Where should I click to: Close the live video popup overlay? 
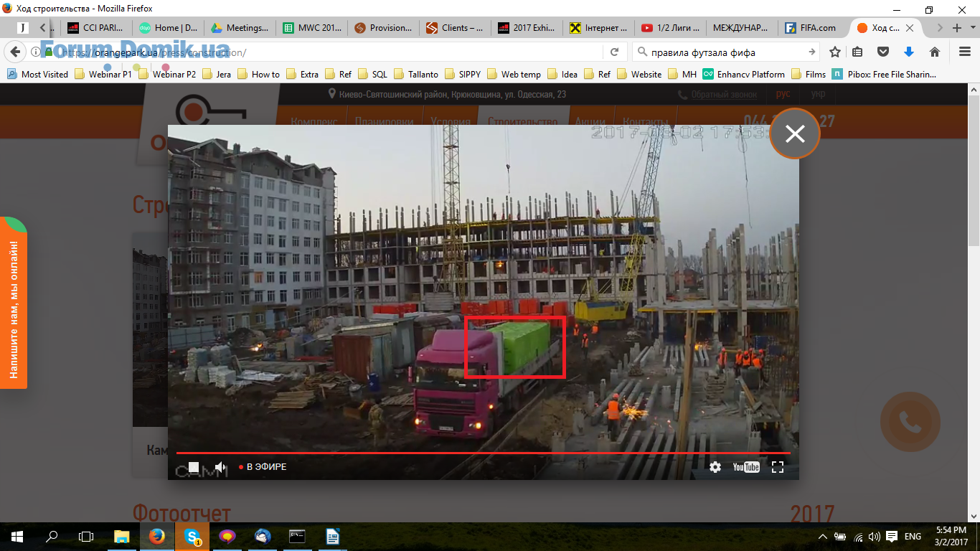[795, 133]
